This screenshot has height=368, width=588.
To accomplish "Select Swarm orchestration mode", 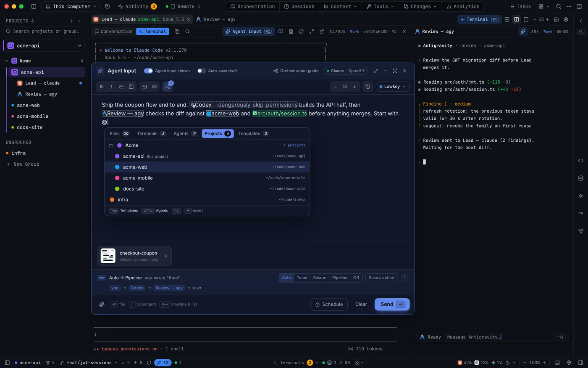I will pyautogui.click(x=320, y=278).
